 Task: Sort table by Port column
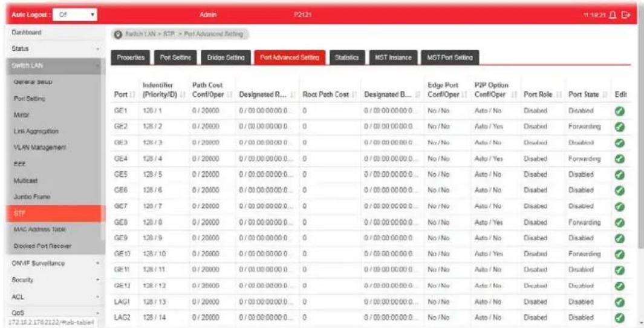coord(125,94)
